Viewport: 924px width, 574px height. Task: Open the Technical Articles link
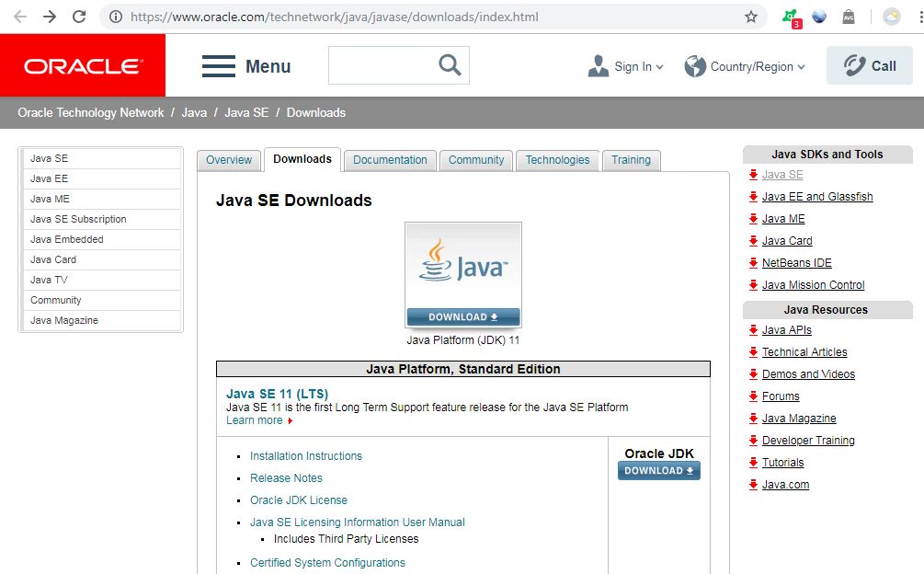[x=804, y=352]
